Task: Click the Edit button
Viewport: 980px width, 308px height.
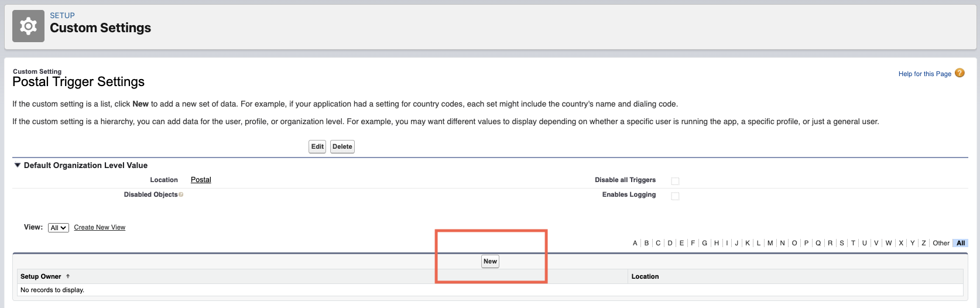Action: [x=317, y=147]
